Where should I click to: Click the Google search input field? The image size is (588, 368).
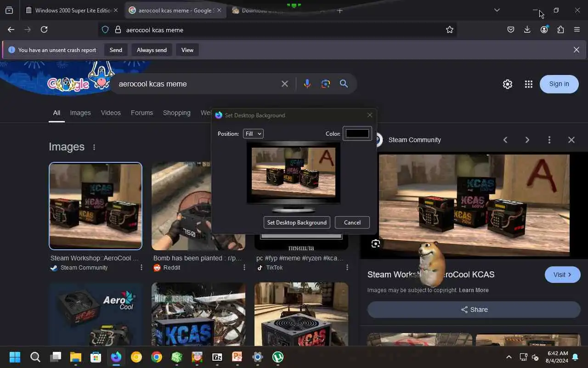coord(198,84)
